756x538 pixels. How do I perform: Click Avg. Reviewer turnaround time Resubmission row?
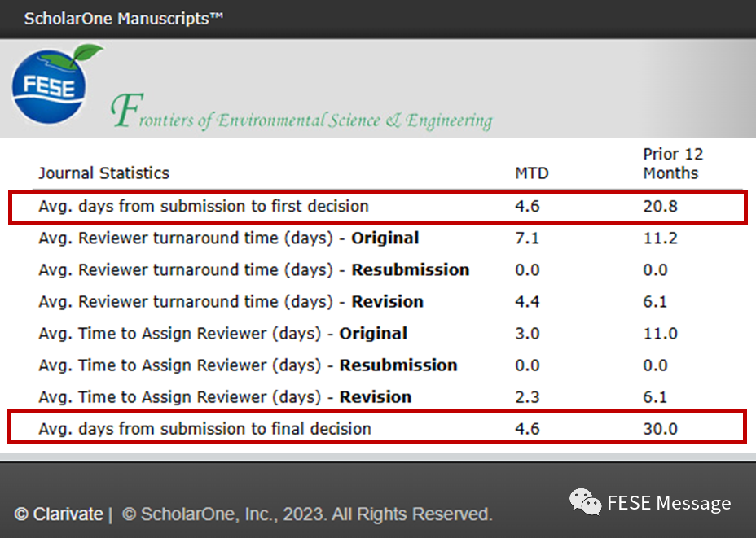tap(253, 269)
